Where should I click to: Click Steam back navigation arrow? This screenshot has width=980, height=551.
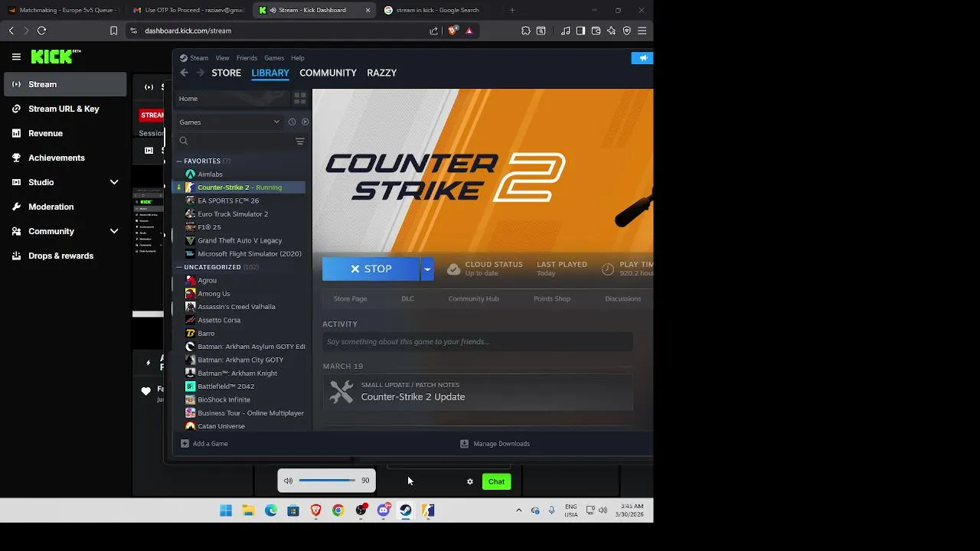point(185,73)
